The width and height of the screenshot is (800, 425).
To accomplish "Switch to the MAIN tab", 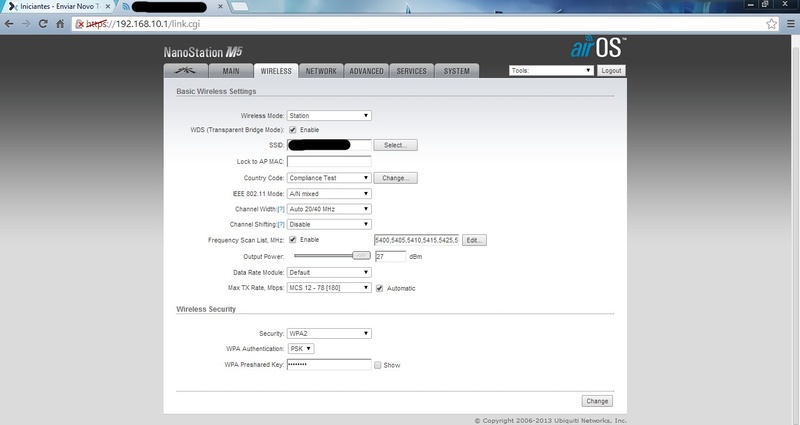I will (x=231, y=71).
